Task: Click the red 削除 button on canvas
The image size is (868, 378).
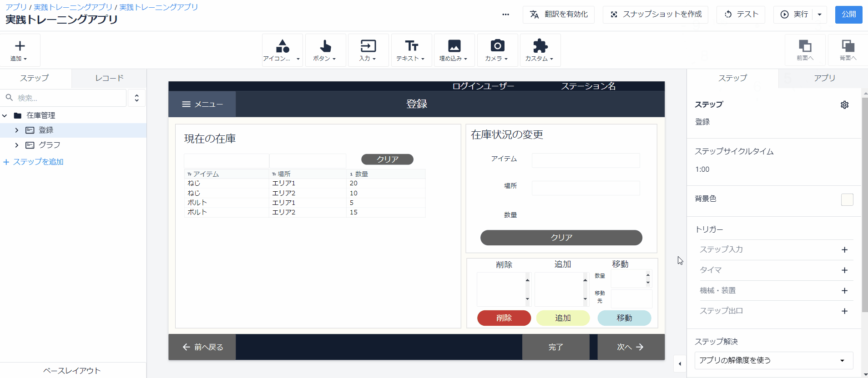Action: (x=504, y=318)
